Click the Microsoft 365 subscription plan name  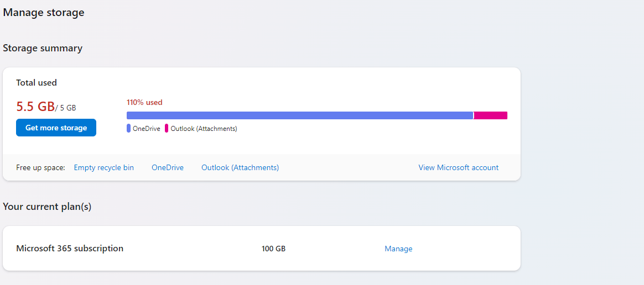click(x=70, y=248)
